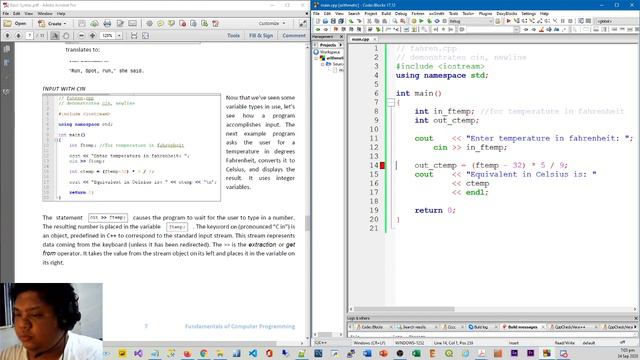The image size is (640, 360).
Task: Click the page number field in Acrobat
Action: (29, 36)
